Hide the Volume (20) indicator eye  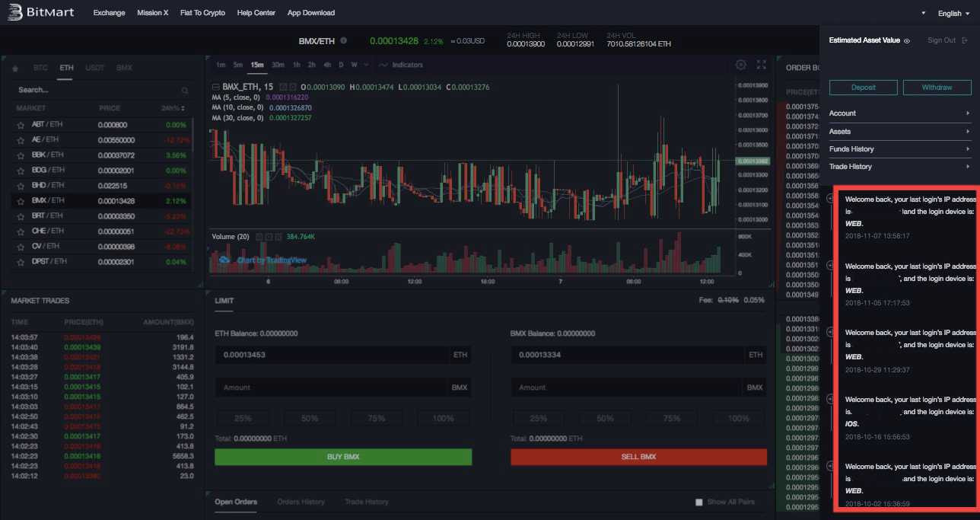pos(259,237)
